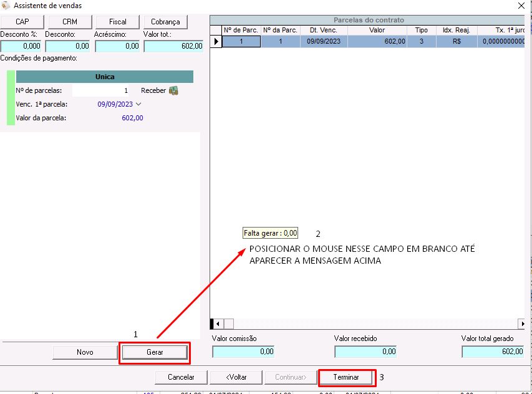This screenshot has height=394, width=532.
Task: Click the R$ cell in the grid
Action: (457, 41)
